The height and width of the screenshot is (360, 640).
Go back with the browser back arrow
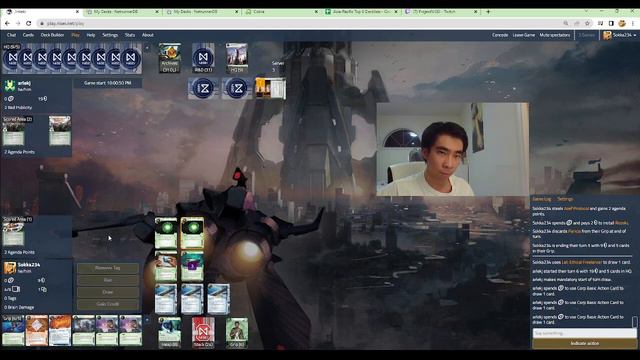(x=8, y=24)
